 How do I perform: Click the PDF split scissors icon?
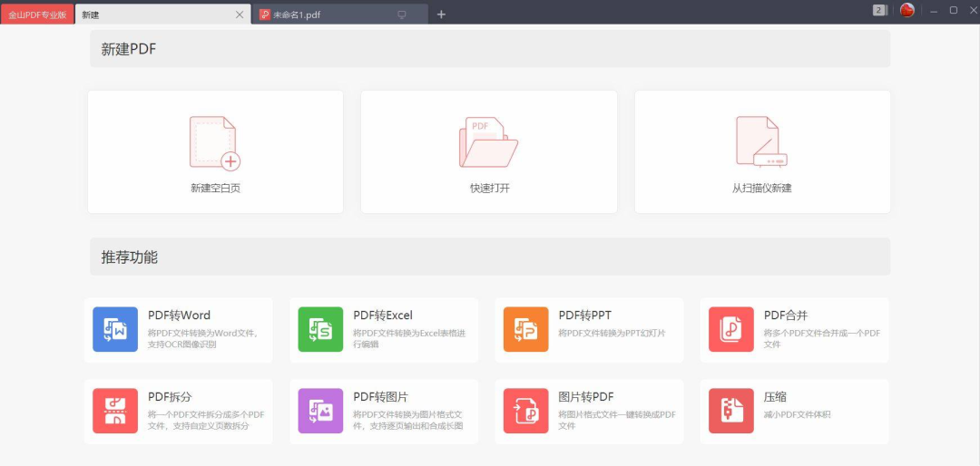pyautogui.click(x=115, y=411)
